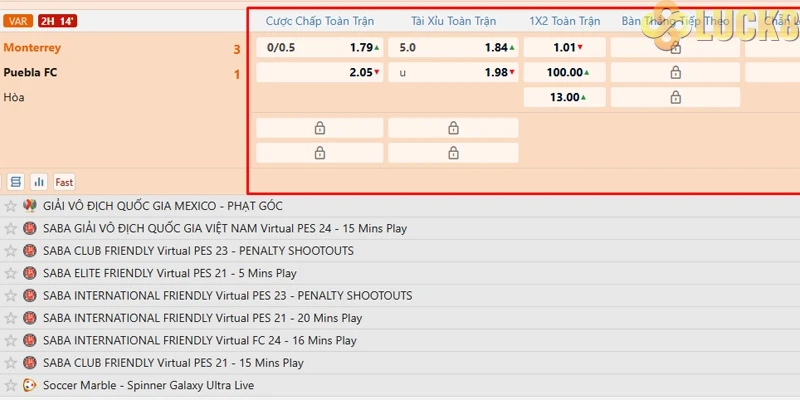This screenshot has width=800, height=400.
Task: Favorite SABA CLUB FRIENDLY PES 23 Penalty Shootouts
Action: coord(10,251)
